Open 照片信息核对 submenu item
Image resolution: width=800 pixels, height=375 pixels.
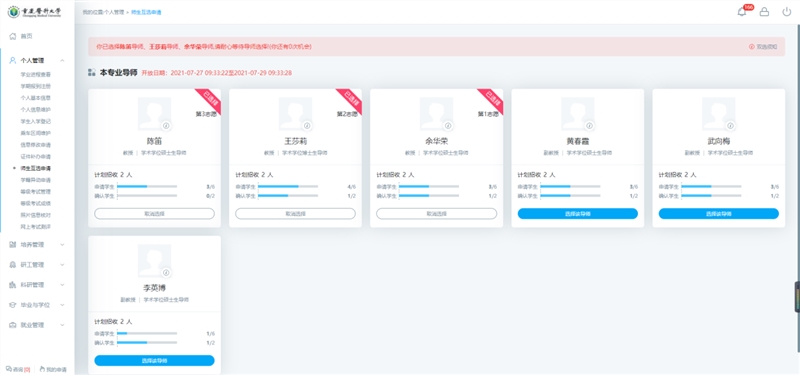36,215
